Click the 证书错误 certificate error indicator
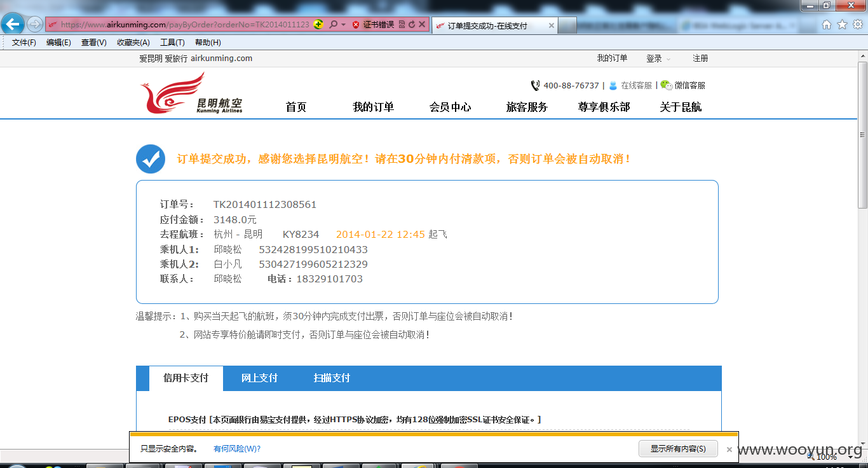The image size is (868, 468). click(x=374, y=25)
